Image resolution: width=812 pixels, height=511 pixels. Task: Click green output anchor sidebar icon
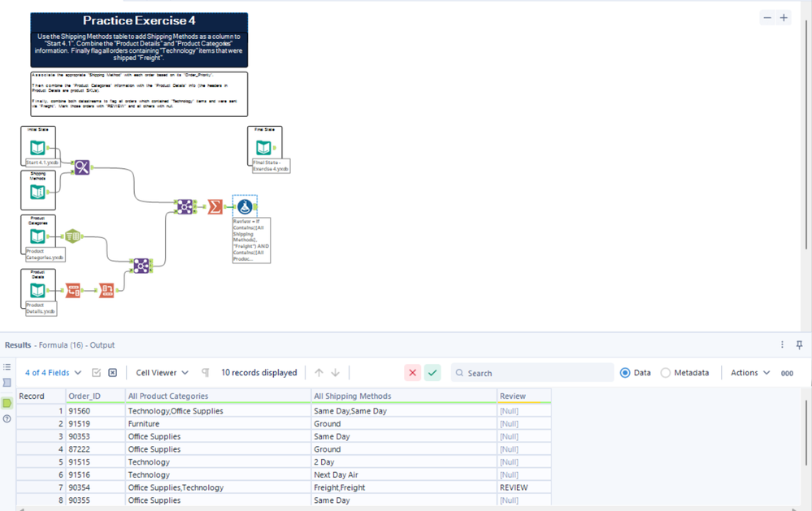pyautogui.click(x=7, y=403)
